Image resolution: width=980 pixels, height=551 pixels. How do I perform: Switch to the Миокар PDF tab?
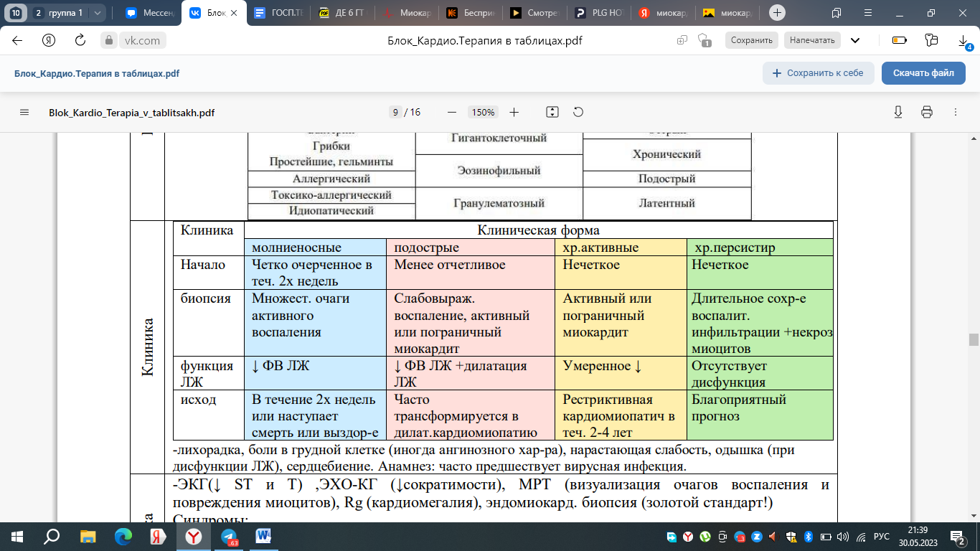tap(405, 12)
